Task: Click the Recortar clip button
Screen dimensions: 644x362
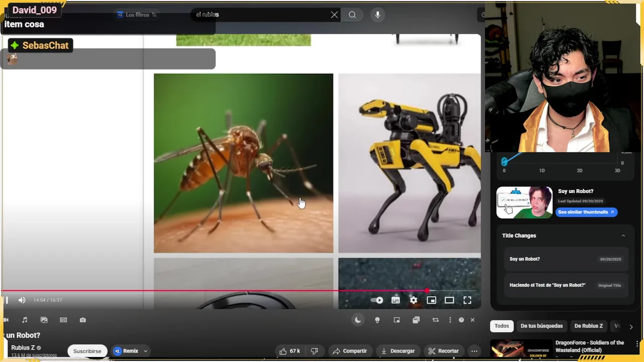Action: (x=443, y=351)
